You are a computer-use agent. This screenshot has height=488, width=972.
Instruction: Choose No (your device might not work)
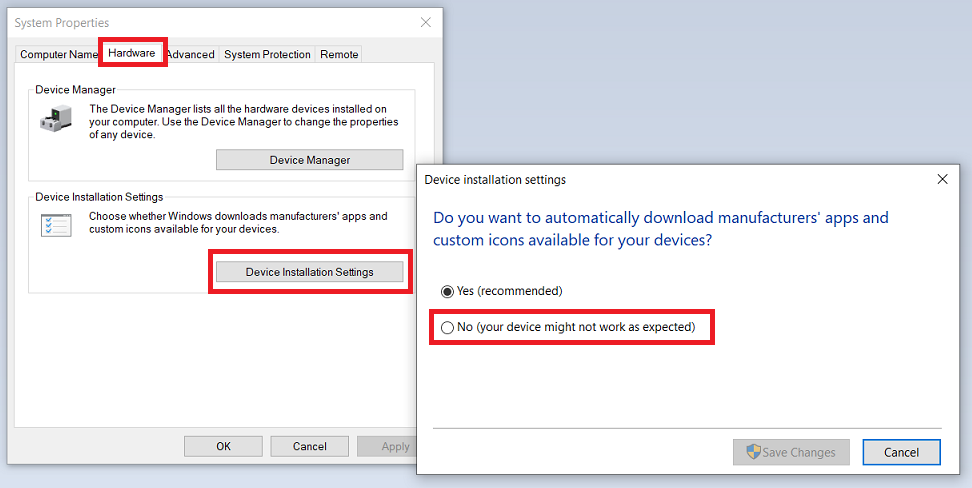tap(447, 327)
